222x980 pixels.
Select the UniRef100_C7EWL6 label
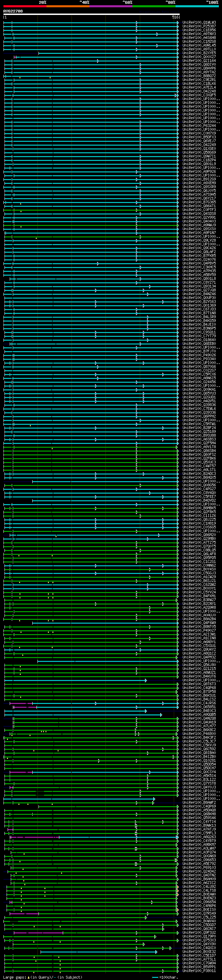[x=199, y=408]
